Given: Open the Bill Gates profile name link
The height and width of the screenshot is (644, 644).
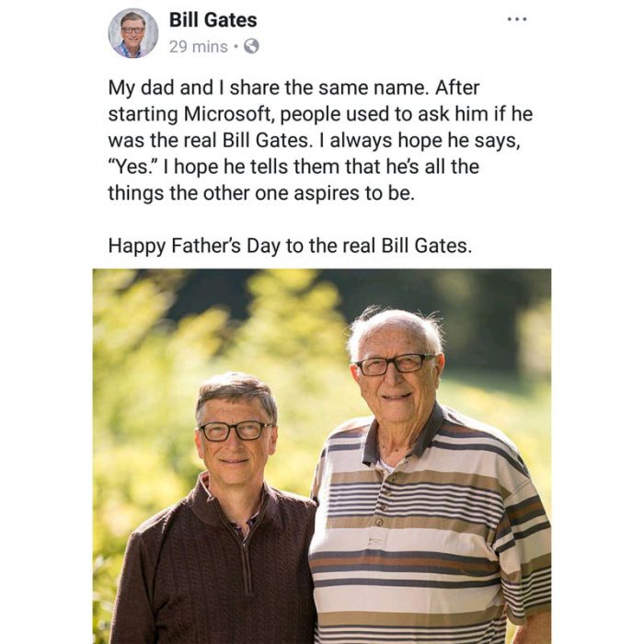Looking at the screenshot, I should click(213, 19).
